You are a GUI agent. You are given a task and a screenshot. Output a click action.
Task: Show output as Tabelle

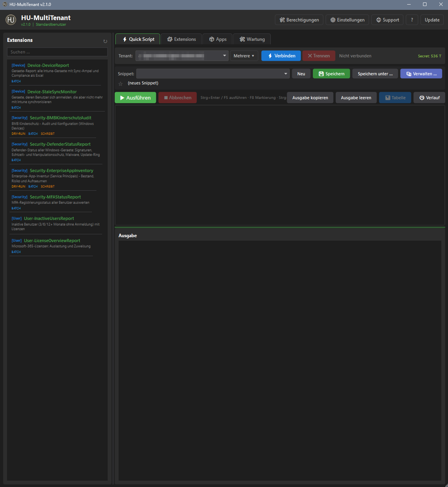click(x=395, y=97)
